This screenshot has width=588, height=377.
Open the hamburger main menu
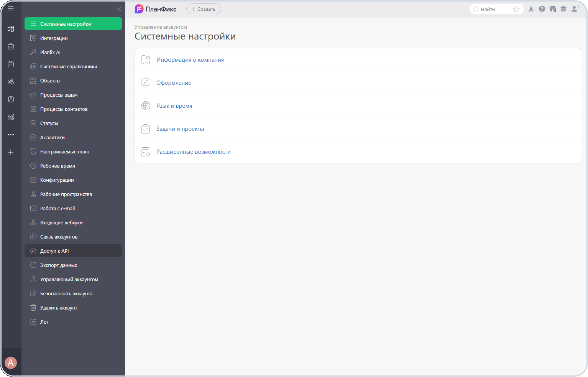(11, 8)
